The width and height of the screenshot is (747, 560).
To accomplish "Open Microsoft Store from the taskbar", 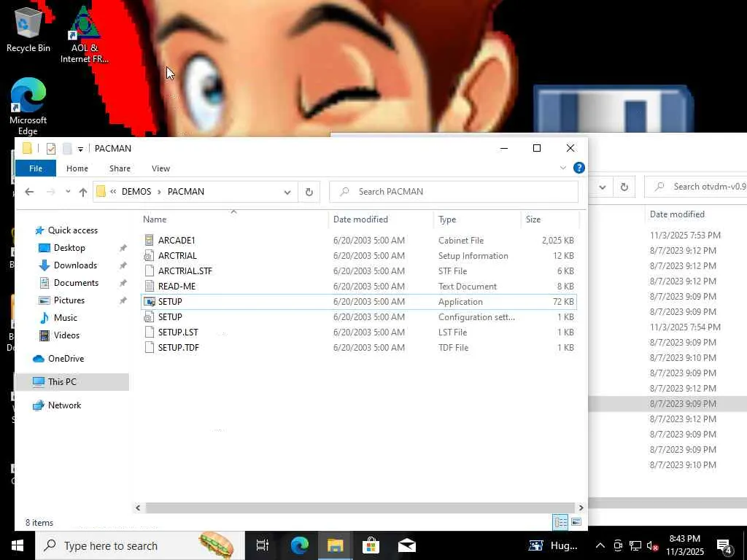I will tap(371, 545).
